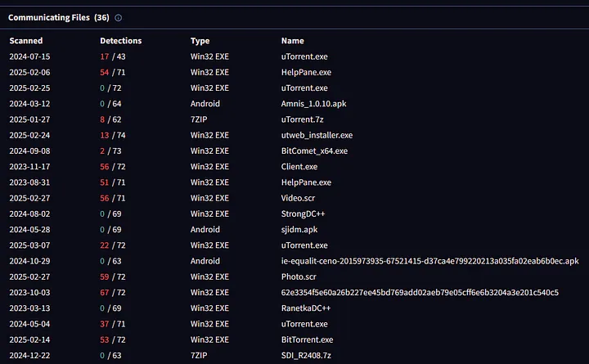Click the scan date 2025-01-27

click(29, 119)
